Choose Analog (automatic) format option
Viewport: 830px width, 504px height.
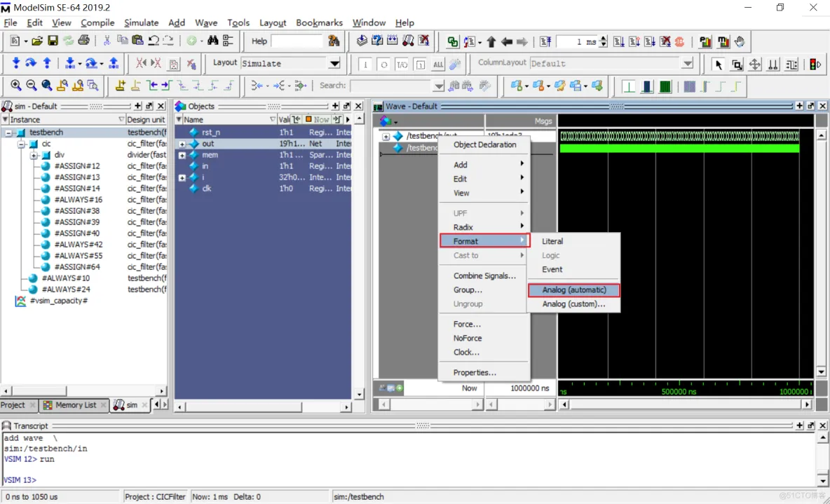coord(574,290)
